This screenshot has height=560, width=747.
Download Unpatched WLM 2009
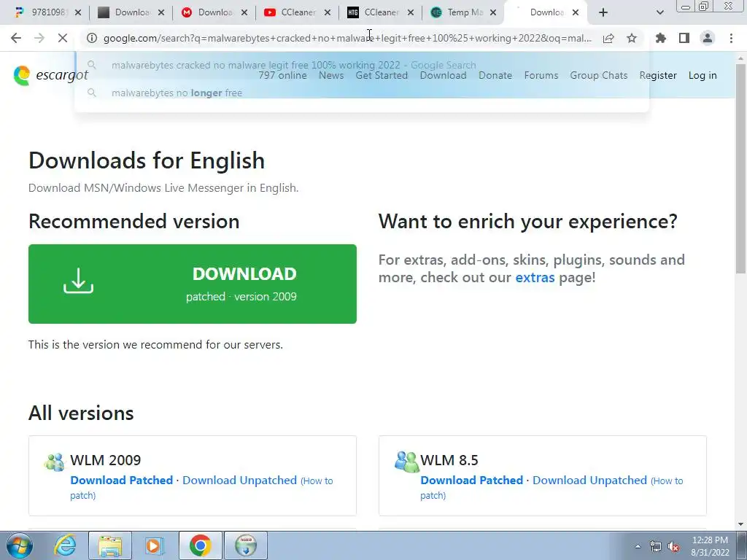pos(239,480)
